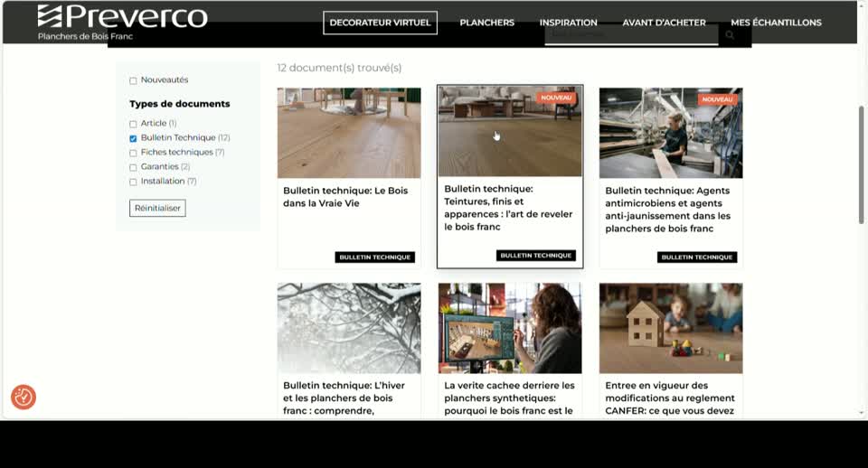Open the Planchers menu

(486, 23)
